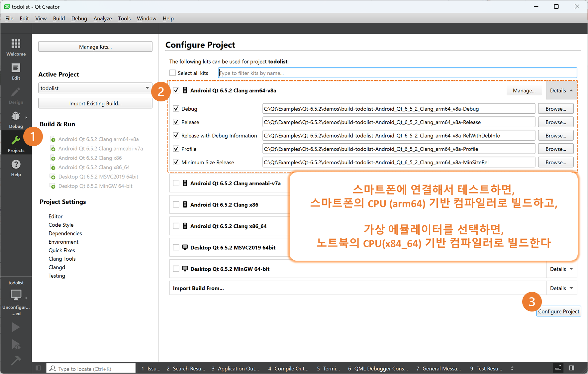Screen dimensions: 588x374
Task: Open the Debug menu in menu bar
Action: pyautogui.click(x=79, y=18)
